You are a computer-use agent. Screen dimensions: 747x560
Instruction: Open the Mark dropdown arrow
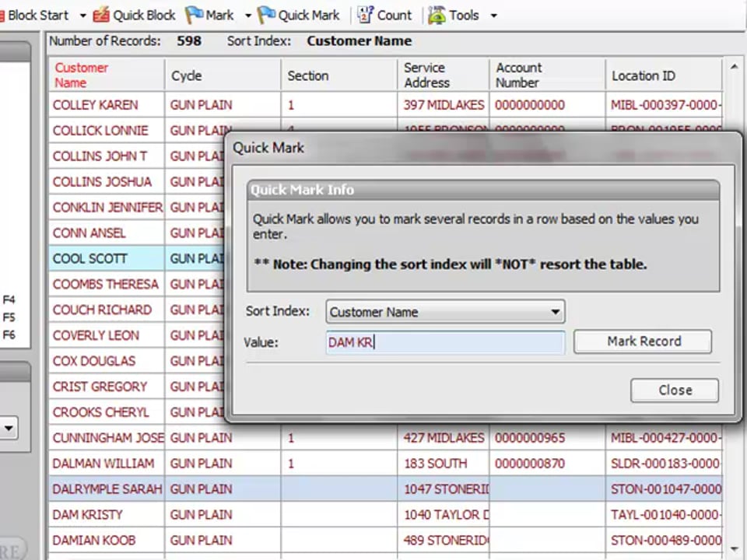click(x=247, y=16)
